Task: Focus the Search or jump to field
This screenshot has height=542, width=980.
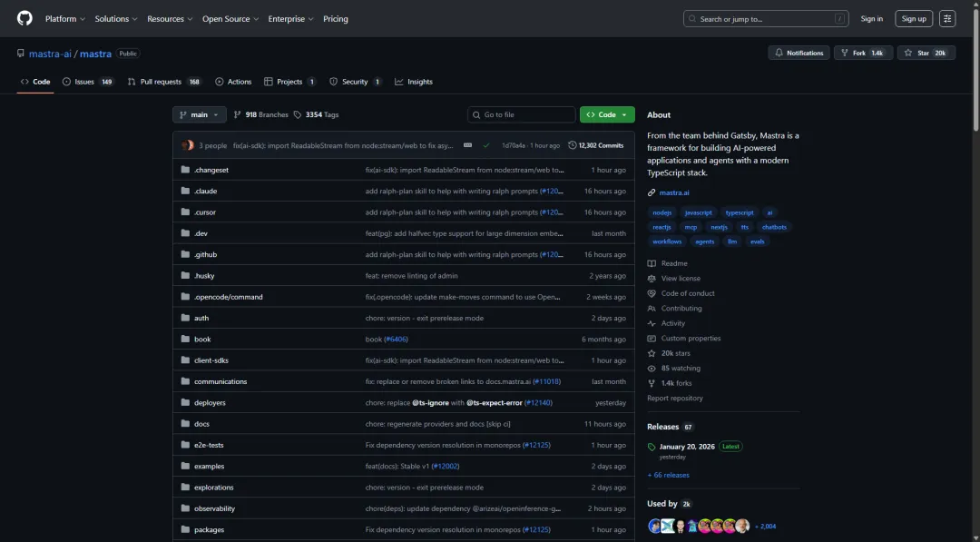Action: (766, 19)
